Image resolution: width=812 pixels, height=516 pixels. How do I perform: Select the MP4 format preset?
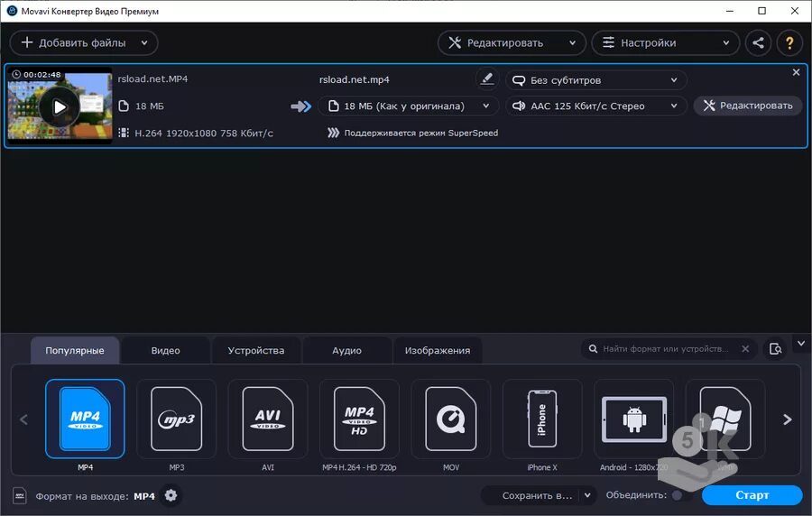click(85, 419)
